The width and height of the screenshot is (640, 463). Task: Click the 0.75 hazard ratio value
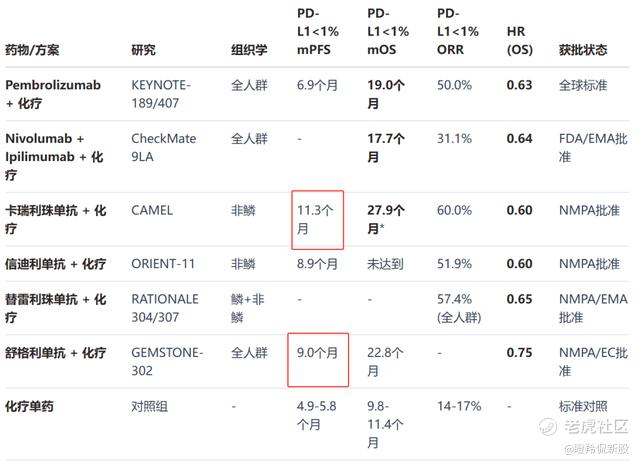(519, 352)
